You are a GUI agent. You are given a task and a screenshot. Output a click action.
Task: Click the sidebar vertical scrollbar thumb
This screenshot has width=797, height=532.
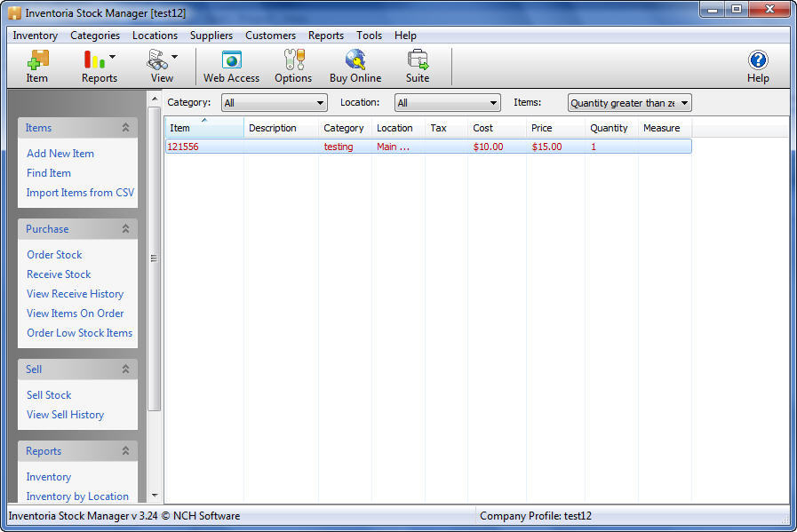click(x=155, y=258)
